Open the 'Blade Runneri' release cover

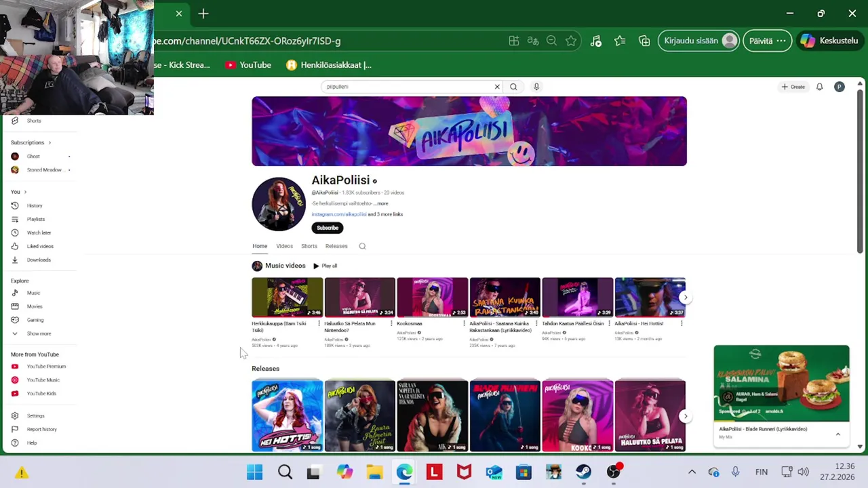(505, 416)
